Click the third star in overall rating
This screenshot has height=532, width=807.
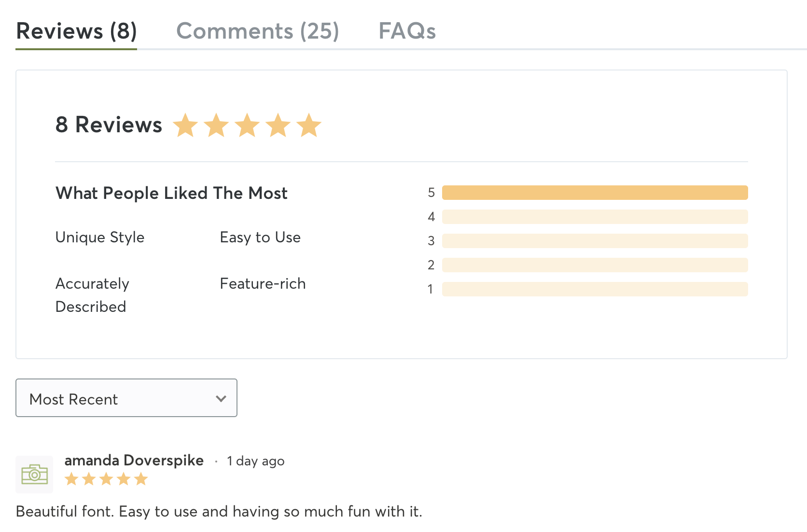(x=247, y=126)
